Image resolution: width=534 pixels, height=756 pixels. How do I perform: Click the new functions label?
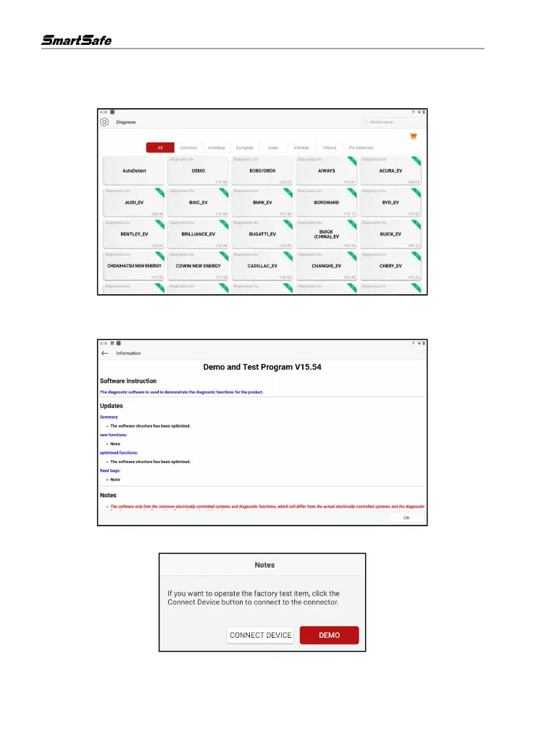point(113,435)
